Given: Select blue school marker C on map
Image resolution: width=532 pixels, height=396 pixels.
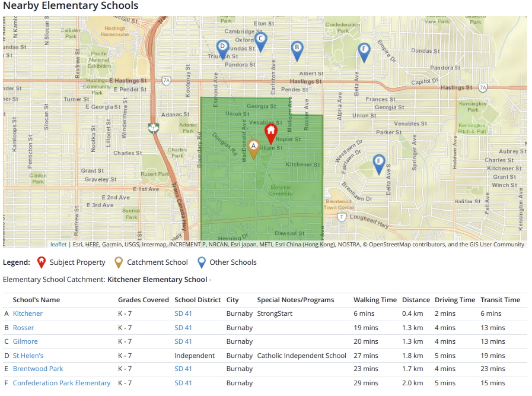Looking at the screenshot, I should click(x=260, y=41).
